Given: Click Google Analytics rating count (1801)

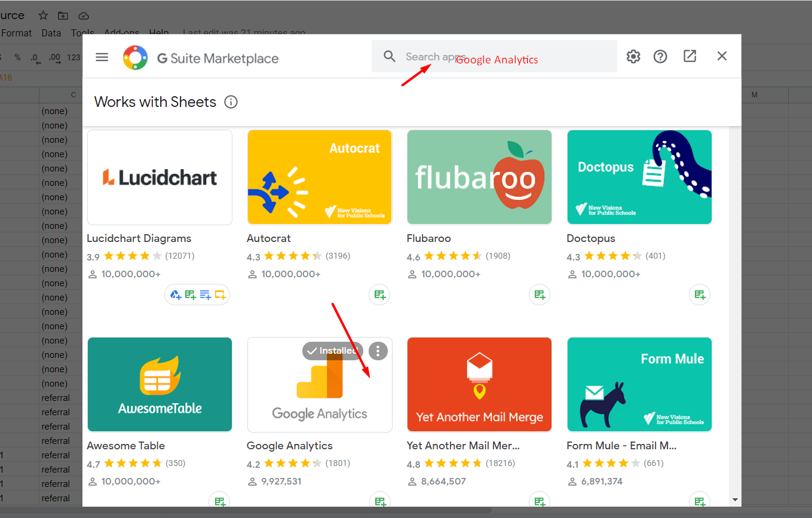Looking at the screenshot, I should coord(338,463).
